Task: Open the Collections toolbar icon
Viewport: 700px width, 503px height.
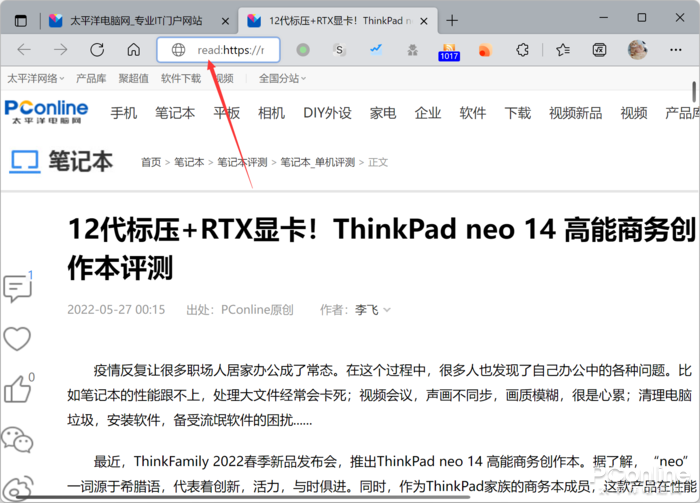Action: tap(600, 50)
